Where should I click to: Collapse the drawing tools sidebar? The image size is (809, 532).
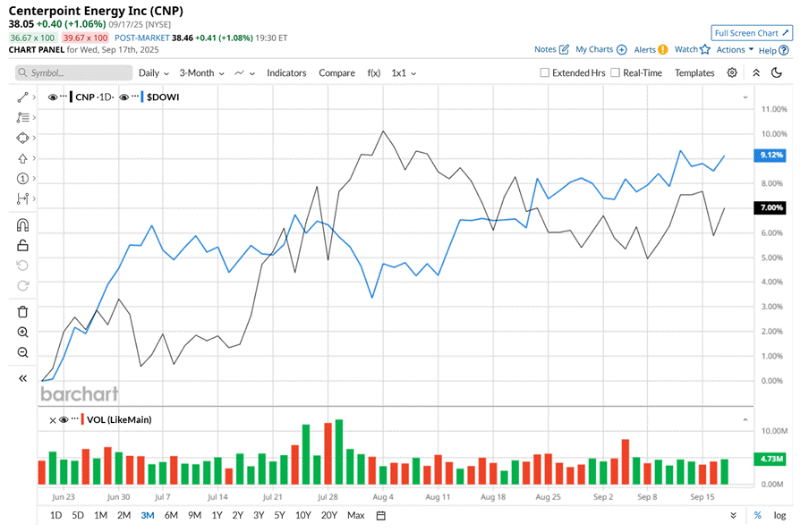(x=22, y=378)
